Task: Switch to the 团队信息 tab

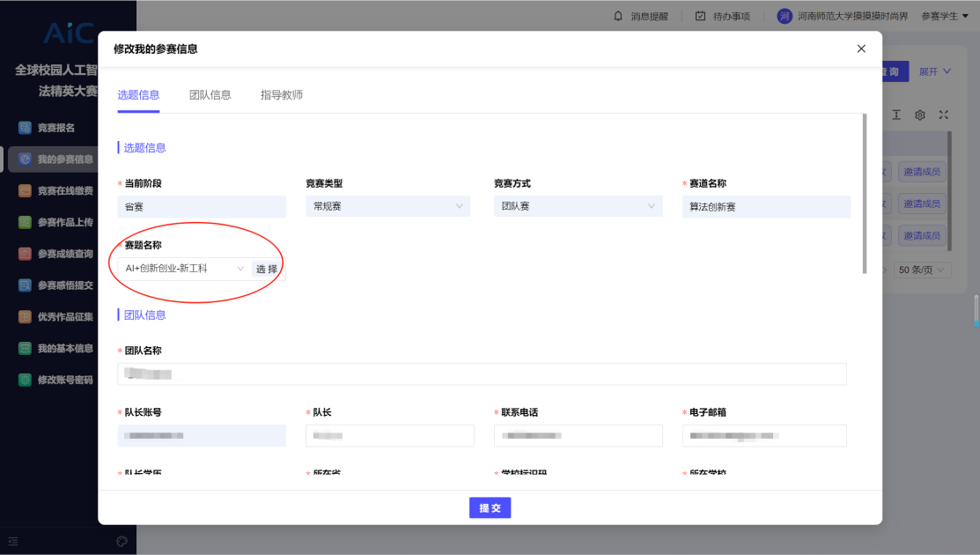Action: point(210,95)
